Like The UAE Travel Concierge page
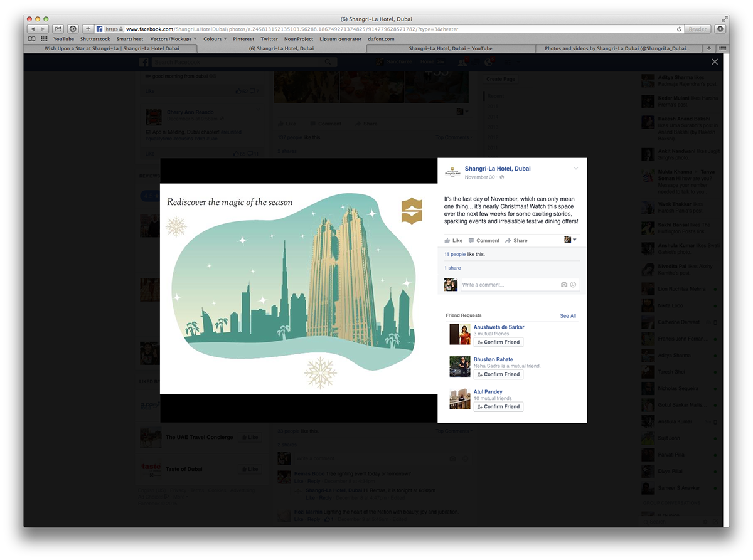This screenshot has height=560, width=753. (x=250, y=437)
